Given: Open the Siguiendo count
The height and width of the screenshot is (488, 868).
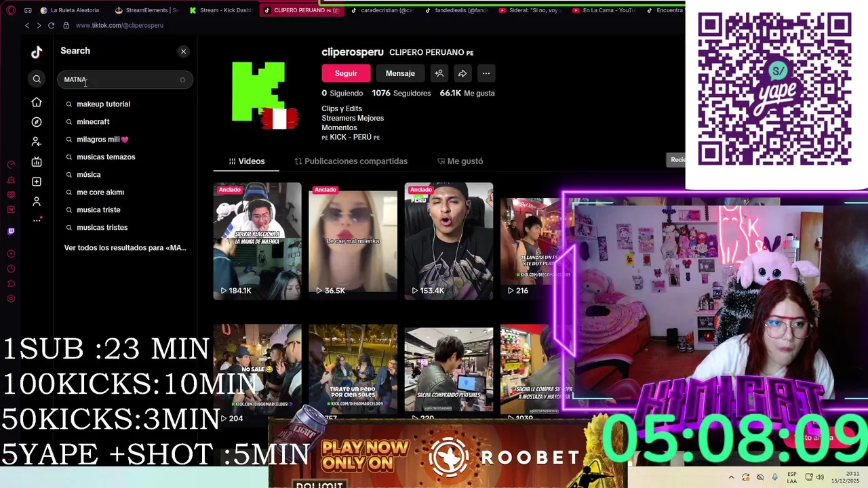Looking at the screenshot, I should (x=342, y=94).
